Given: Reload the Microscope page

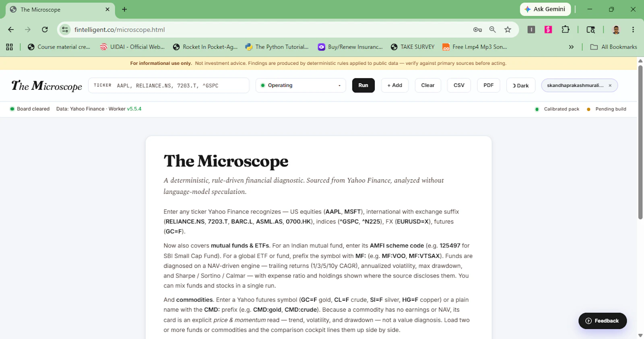Looking at the screenshot, I should tap(45, 29).
